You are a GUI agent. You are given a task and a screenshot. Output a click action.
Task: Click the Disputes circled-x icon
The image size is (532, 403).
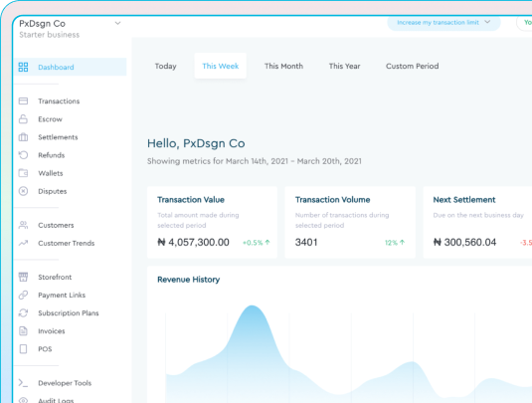point(23,191)
